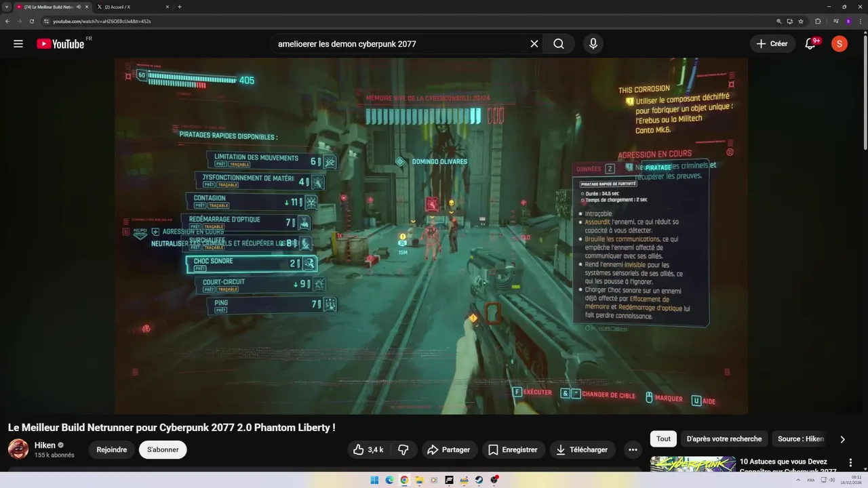This screenshot has height=488, width=868.
Task: Go to YouTube home via logo
Action: click(x=60, y=44)
